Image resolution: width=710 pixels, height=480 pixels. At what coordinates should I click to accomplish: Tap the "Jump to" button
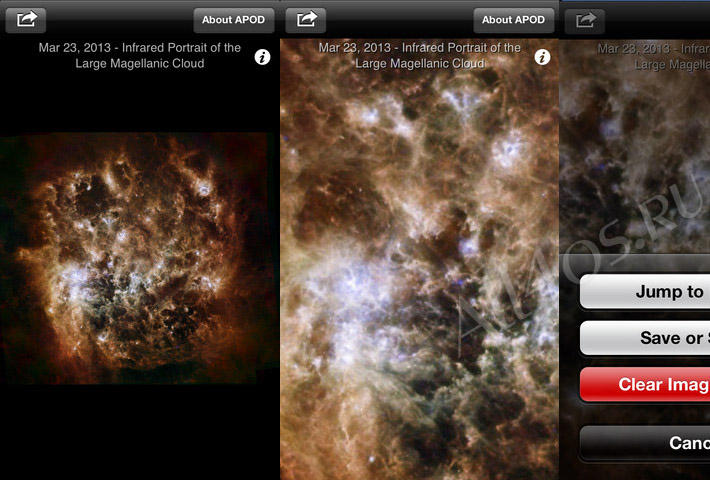(645, 292)
